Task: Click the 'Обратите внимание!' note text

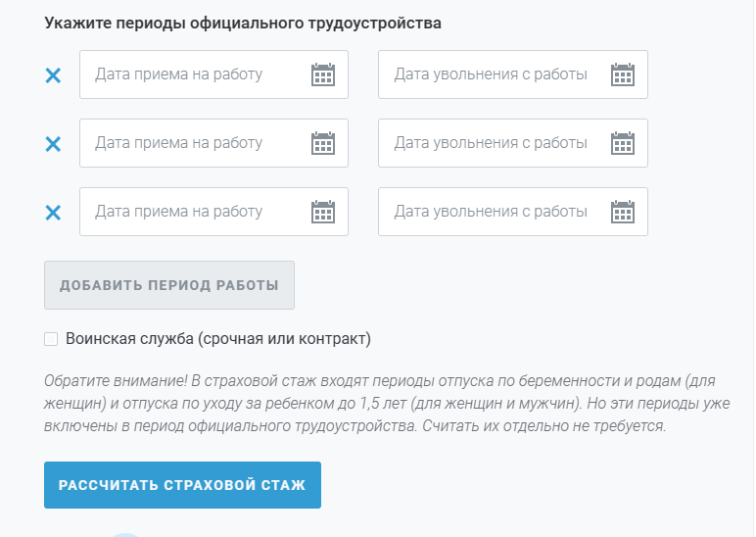Action: point(387,404)
